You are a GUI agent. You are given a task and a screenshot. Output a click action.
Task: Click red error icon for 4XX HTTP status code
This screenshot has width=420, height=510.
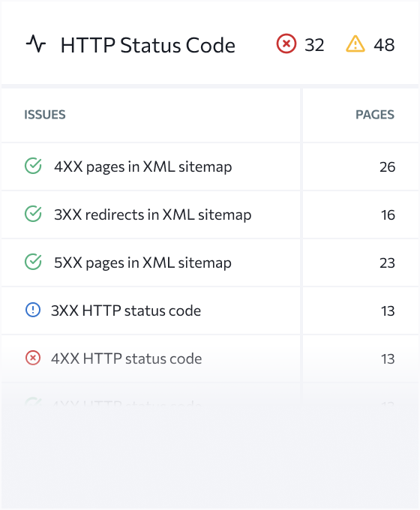coord(33,358)
